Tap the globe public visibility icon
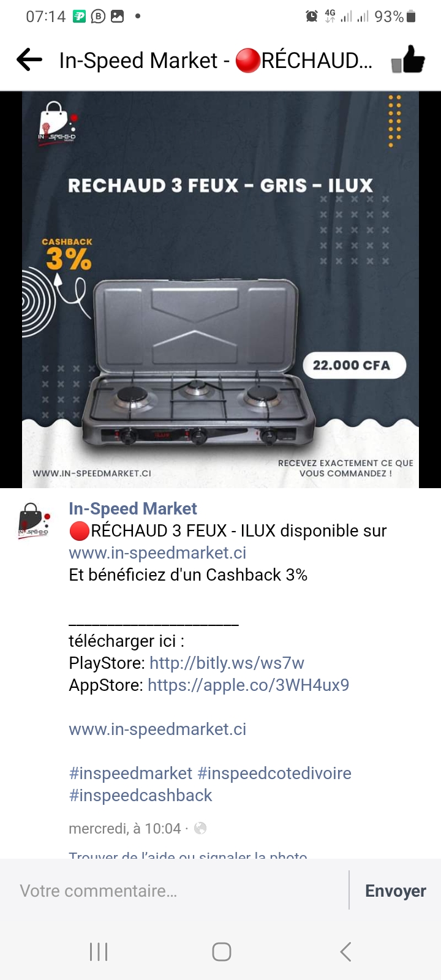The width and height of the screenshot is (441, 980). [200, 828]
